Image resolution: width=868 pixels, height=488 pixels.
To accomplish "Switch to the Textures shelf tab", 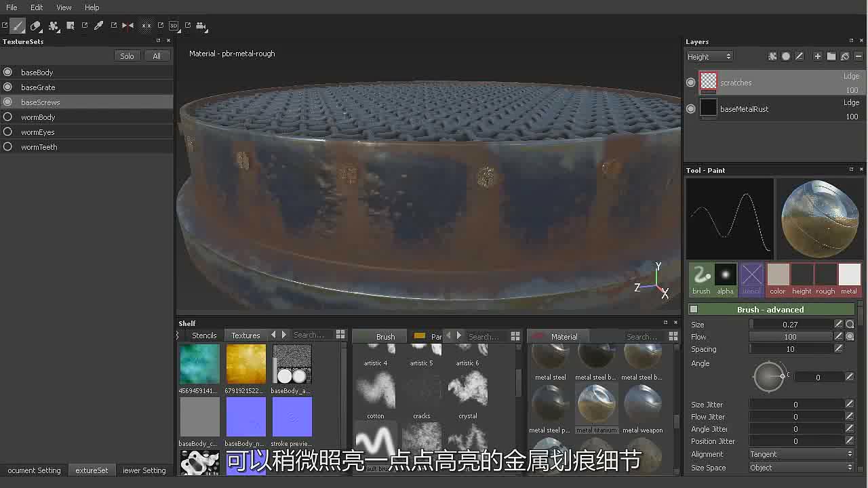I will [245, 335].
